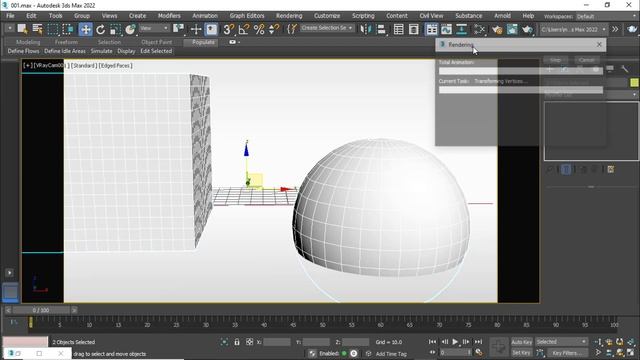Toggle Select and Manipulate crosshair tool
640x360 pixels.
click(x=196, y=29)
